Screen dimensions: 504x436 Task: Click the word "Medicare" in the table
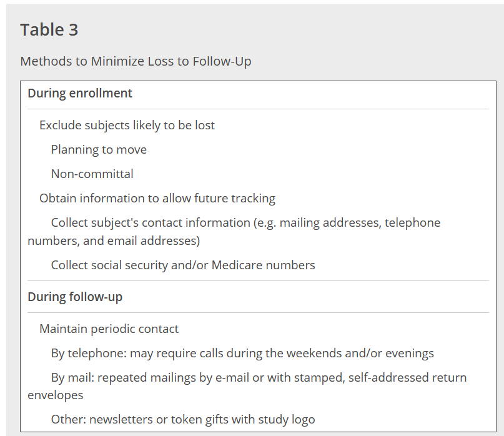(237, 265)
